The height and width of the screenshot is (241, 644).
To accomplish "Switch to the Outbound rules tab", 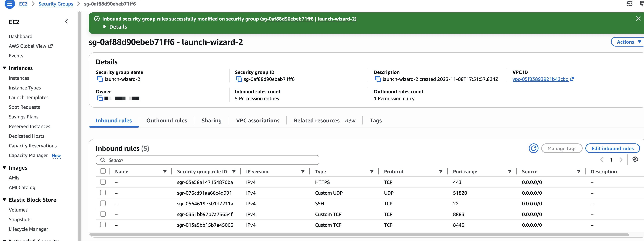I will pyautogui.click(x=167, y=120).
